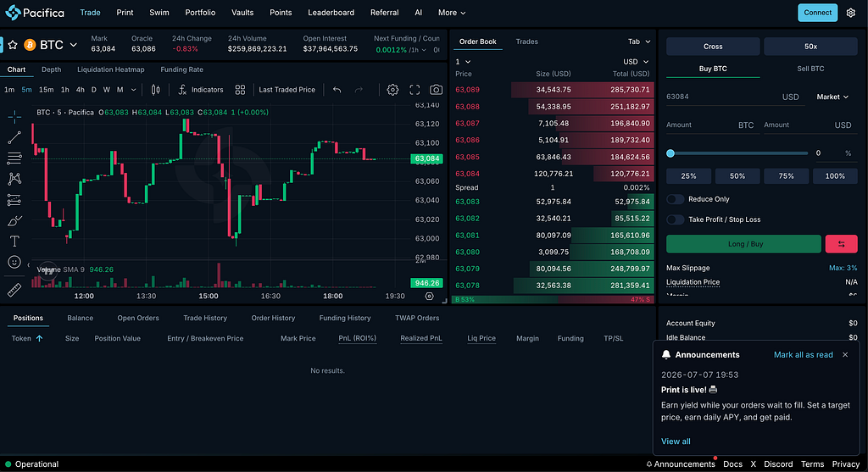The image size is (868, 472).
Task: Switch to the Sell BTC tab
Action: tap(810, 69)
